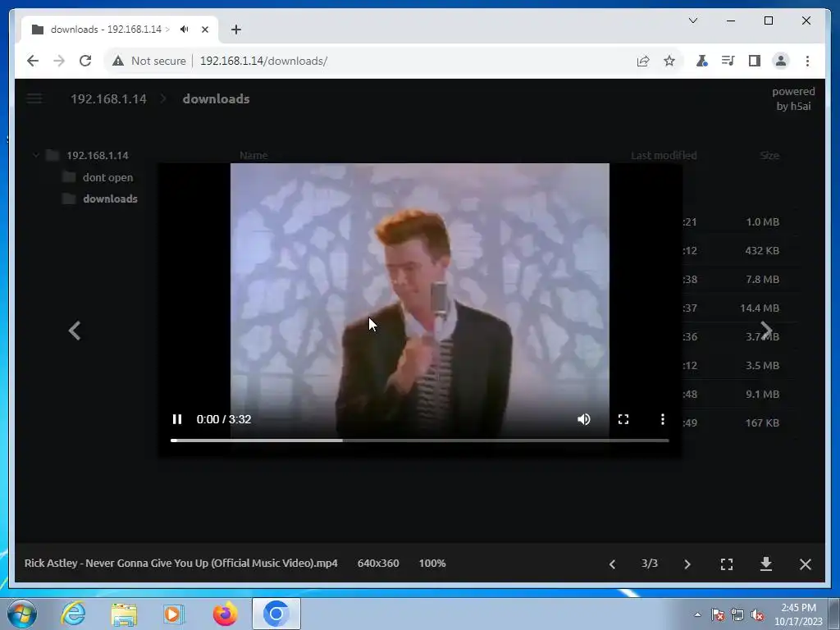Open powered by h5ai link
This screenshot has width=840, height=630.
(x=793, y=98)
